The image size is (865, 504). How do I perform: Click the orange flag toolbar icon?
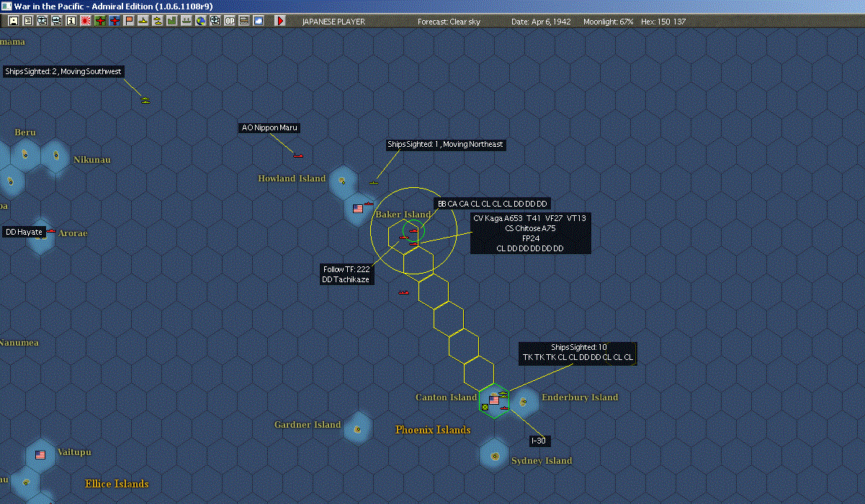(x=129, y=21)
